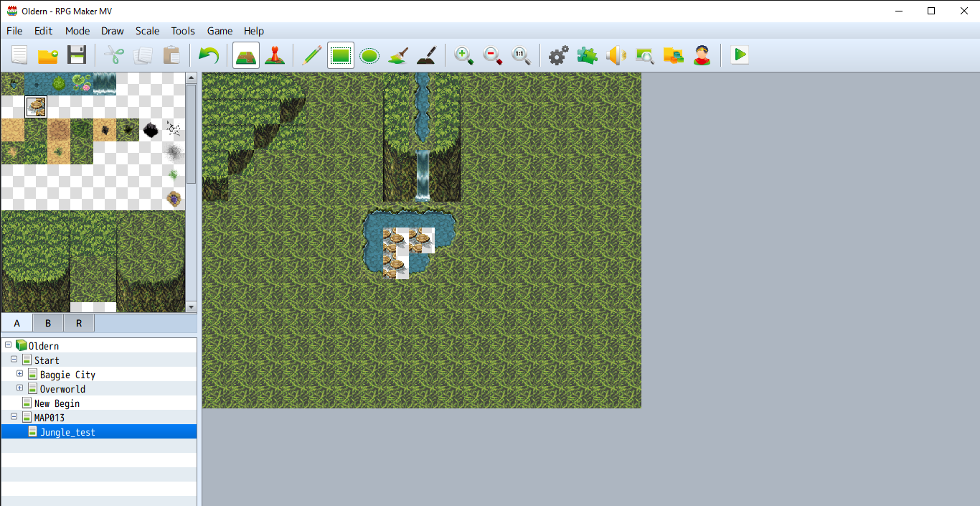Select the New Begin map

(57, 403)
